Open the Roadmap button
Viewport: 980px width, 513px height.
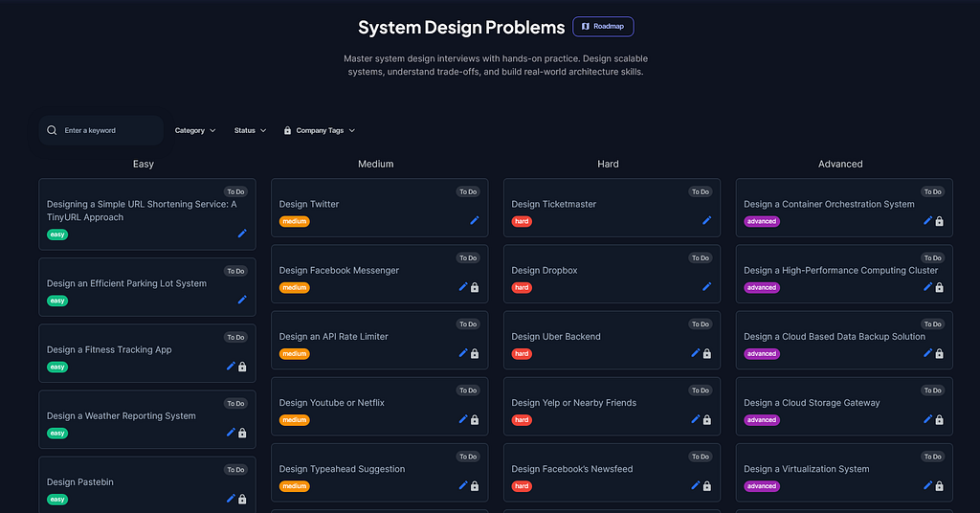tap(603, 26)
